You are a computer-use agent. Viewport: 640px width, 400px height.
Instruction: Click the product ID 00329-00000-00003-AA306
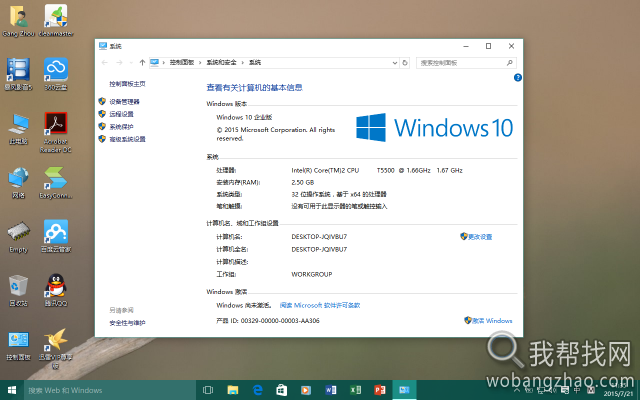tap(280, 320)
